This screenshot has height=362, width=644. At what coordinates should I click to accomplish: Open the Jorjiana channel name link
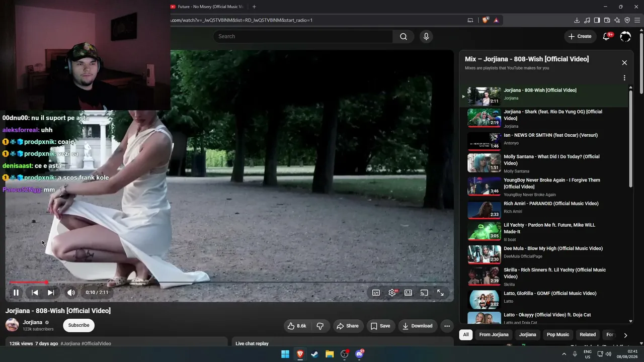(x=33, y=322)
